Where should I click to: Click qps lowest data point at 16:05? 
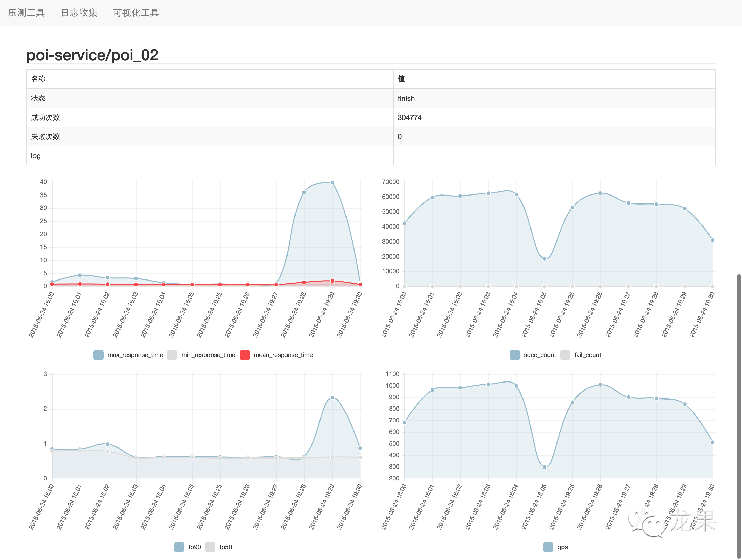544,467
